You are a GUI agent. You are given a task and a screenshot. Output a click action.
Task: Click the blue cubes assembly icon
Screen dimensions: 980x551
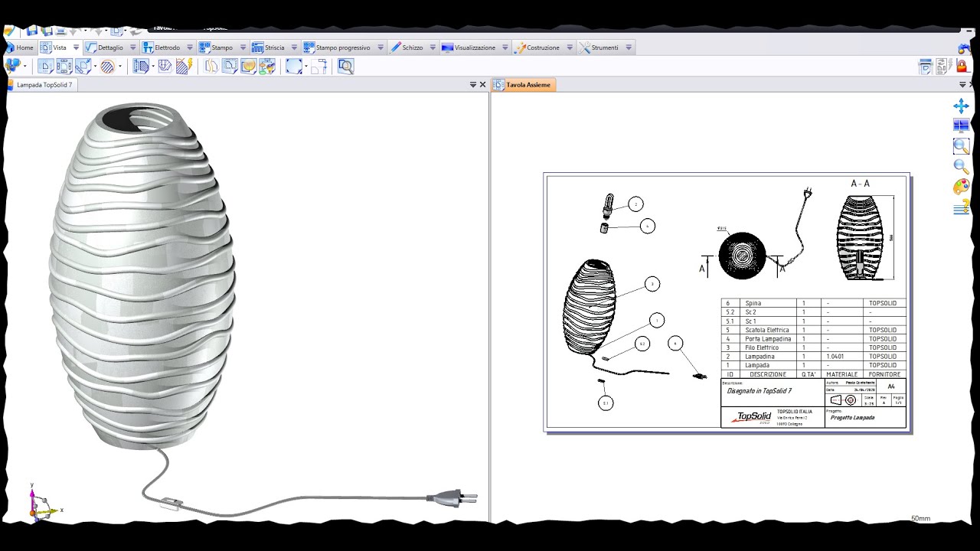coord(11,66)
